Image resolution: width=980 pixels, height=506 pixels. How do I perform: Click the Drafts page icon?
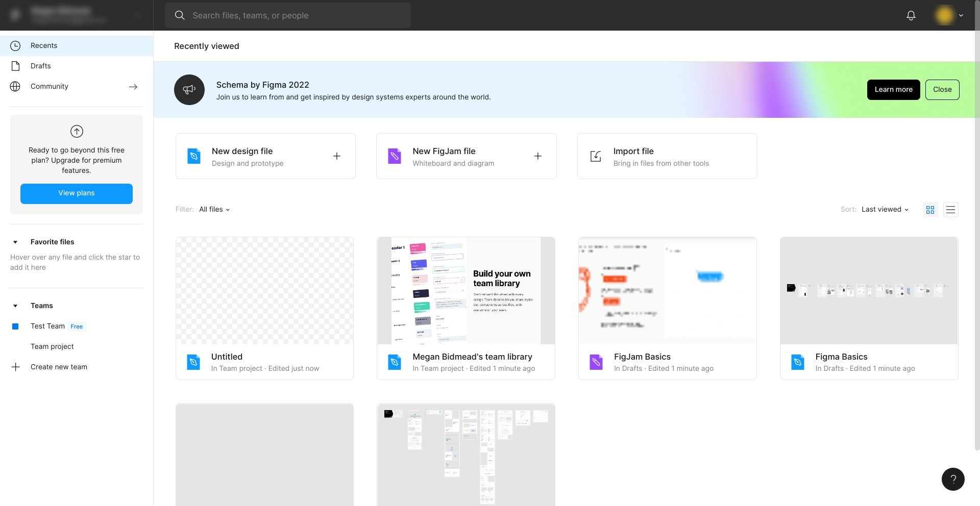point(15,66)
